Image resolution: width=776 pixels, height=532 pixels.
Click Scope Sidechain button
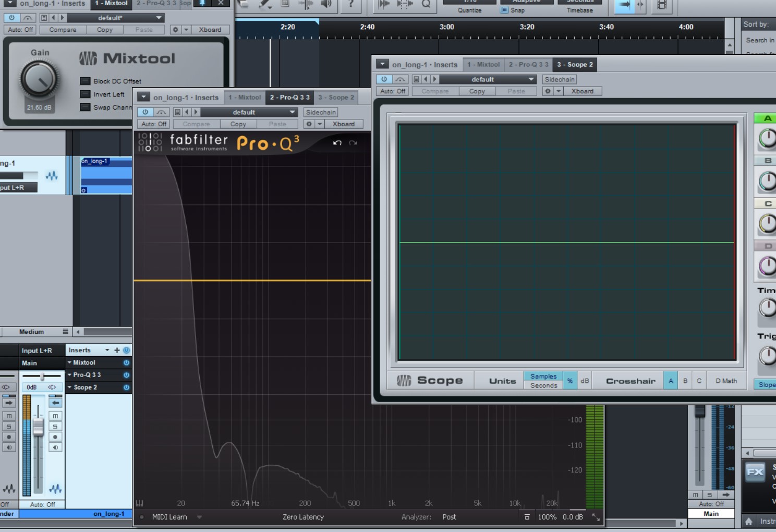pos(560,79)
